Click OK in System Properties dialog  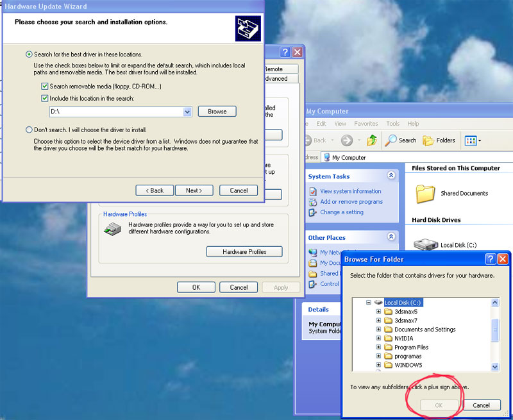pyautogui.click(x=196, y=287)
